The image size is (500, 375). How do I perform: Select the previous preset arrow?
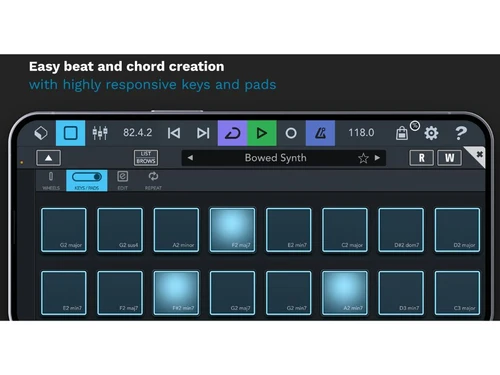click(190, 158)
